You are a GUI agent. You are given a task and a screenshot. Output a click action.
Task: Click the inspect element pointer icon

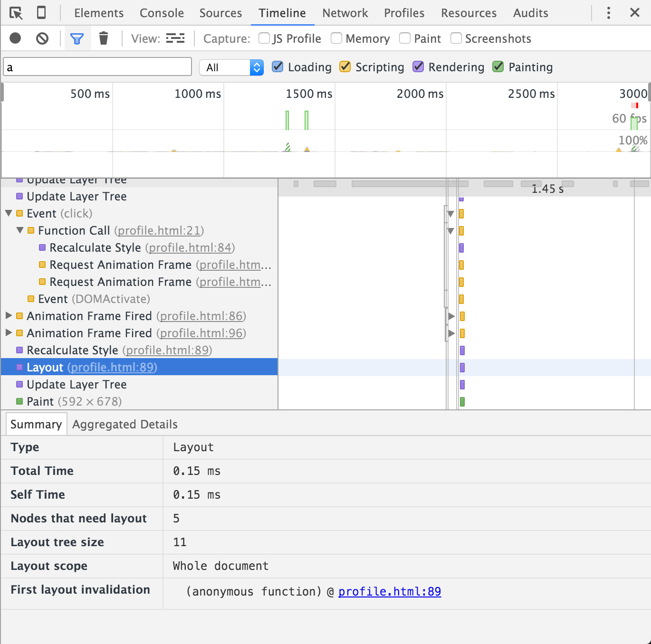click(16, 13)
